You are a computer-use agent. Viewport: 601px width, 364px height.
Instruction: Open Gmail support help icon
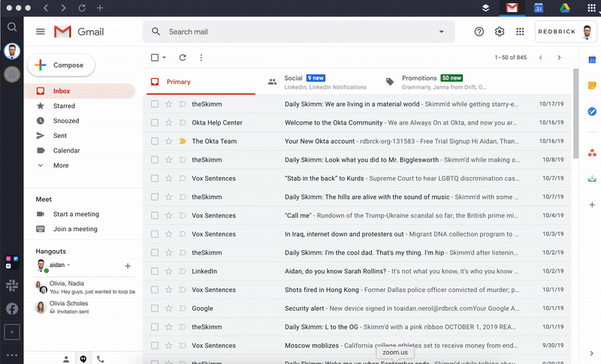479,32
